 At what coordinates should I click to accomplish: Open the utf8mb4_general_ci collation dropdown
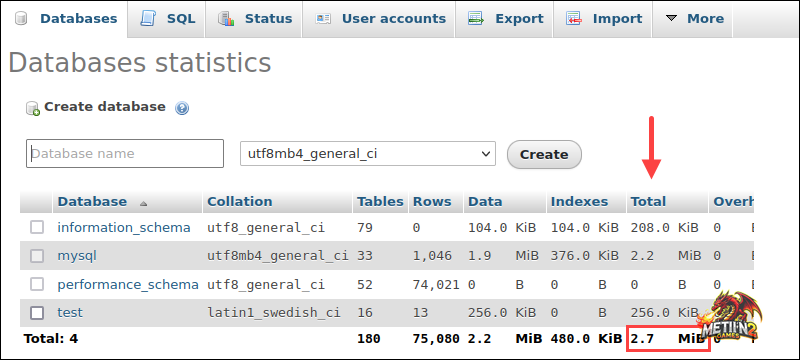(368, 153)
